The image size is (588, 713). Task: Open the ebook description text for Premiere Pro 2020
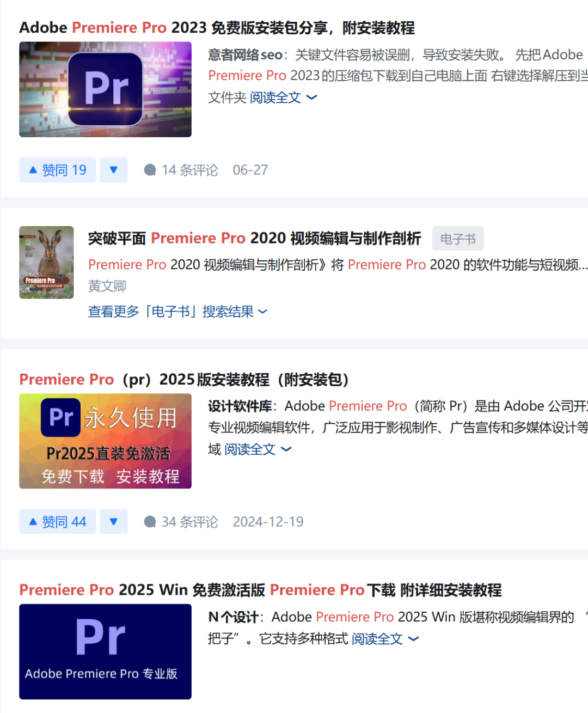click(x=338, y=265)
